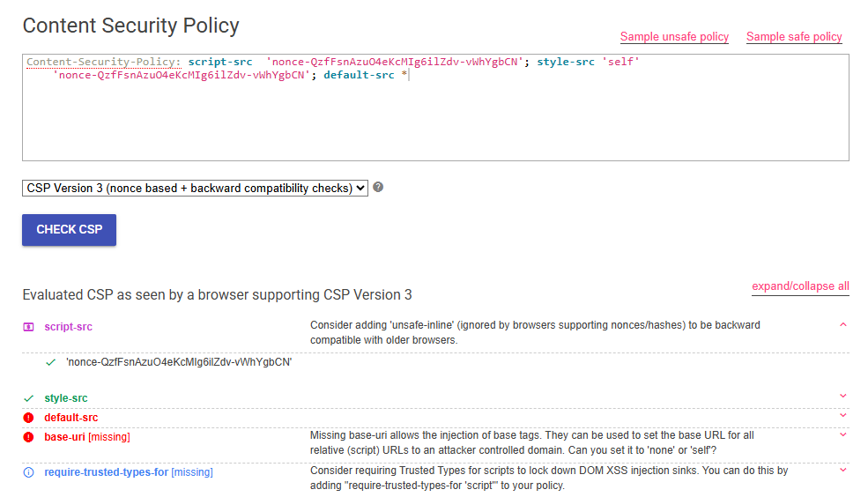The height and width of the screenshot is (497, 868).
Task: Expand the style-src row chevron
Action: (x=842, y=397)
